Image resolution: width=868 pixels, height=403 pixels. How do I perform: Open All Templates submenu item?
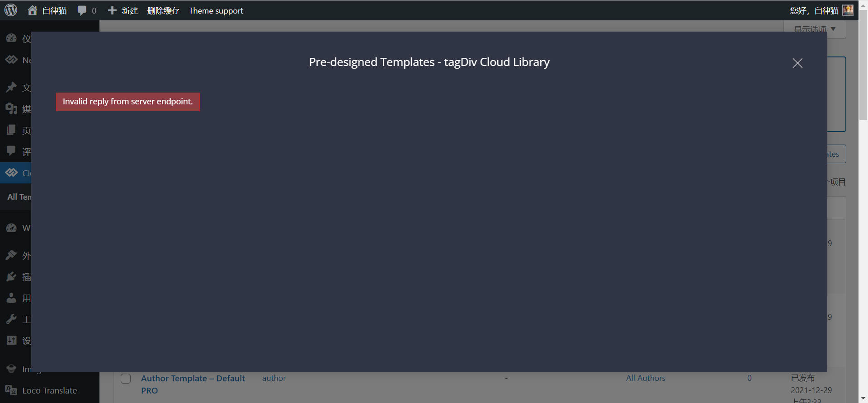click(x=19, y=197)
